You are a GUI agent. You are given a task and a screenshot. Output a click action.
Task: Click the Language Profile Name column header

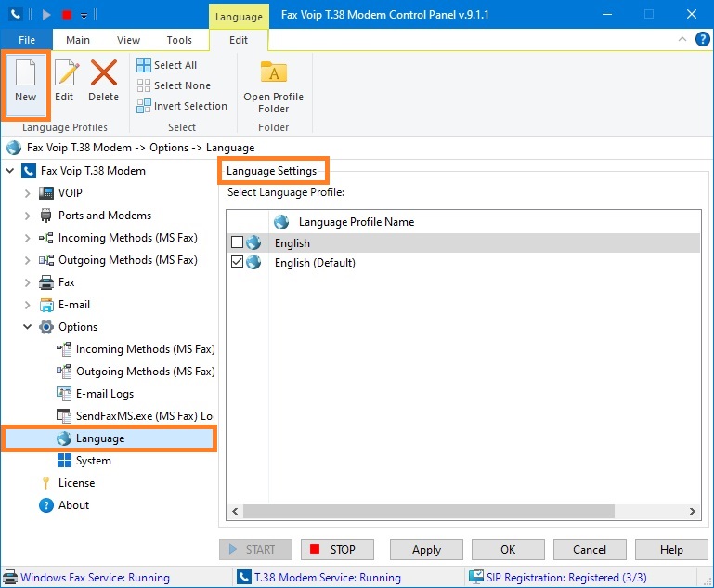pos(357,222)
